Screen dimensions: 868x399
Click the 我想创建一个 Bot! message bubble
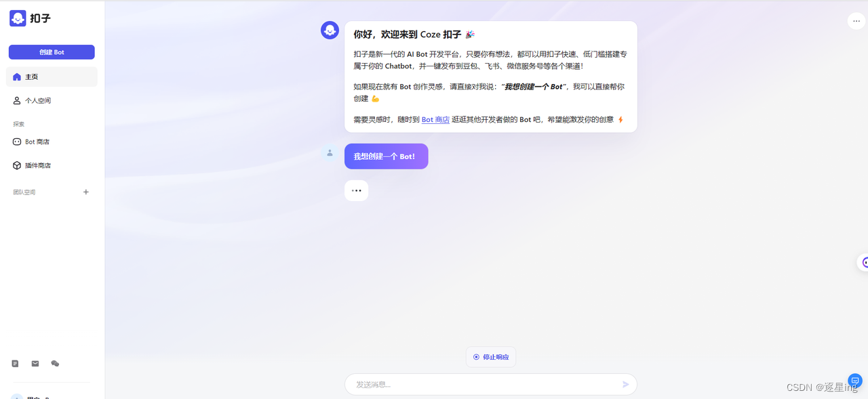[x=386, y=156]
